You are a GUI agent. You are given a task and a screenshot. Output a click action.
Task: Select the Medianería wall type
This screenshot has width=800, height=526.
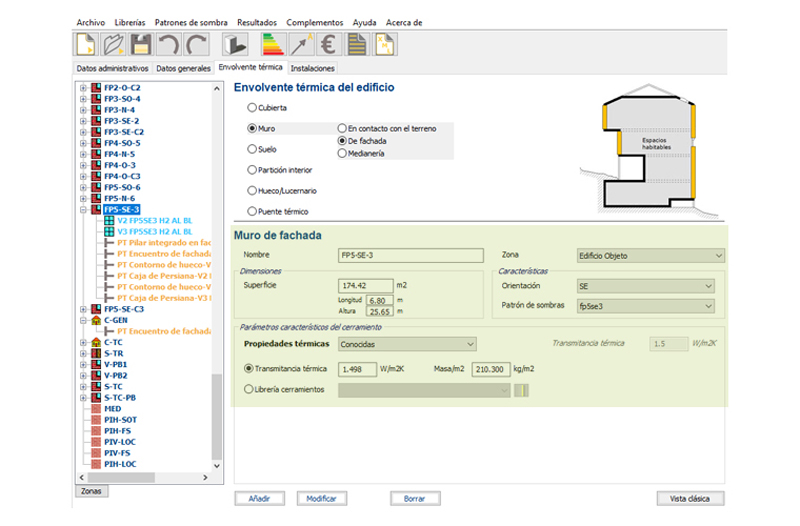342,154
